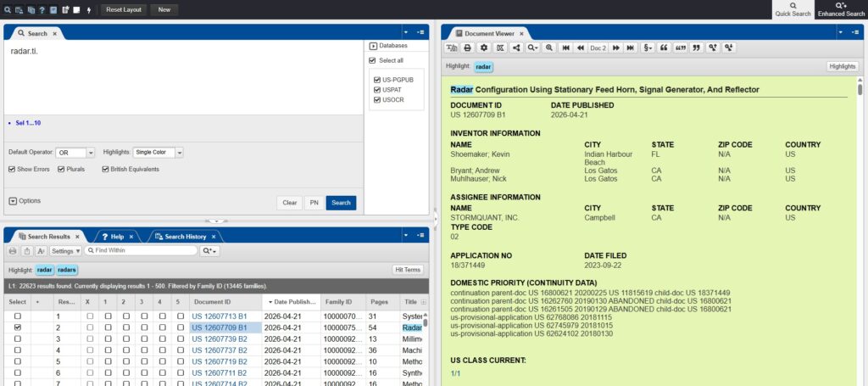This screenshot has width=868, height=386.
Task: Open document US 12607739 B2 link
Action: point(219,338)
